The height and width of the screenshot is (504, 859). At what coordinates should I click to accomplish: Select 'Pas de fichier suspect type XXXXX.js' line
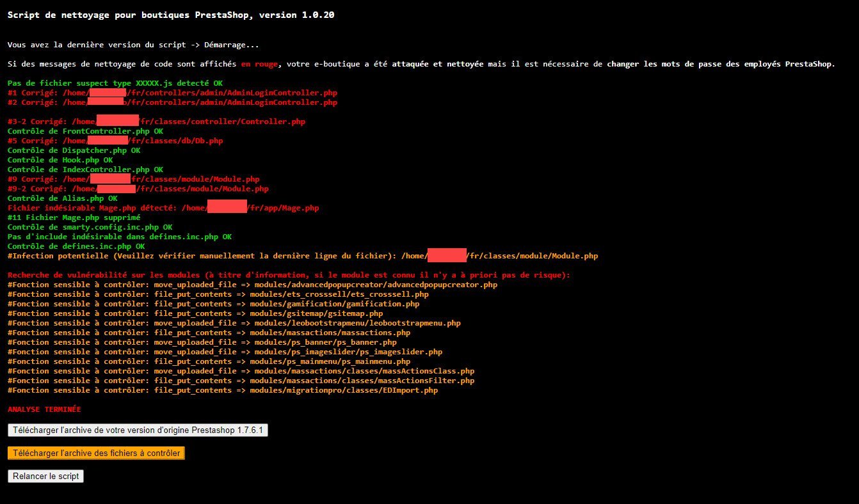[x=115, y=83]
